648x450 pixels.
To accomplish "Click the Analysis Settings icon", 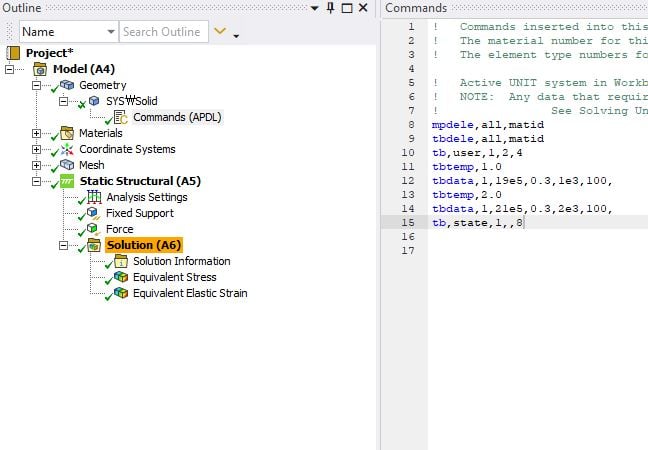I will 94,197.
